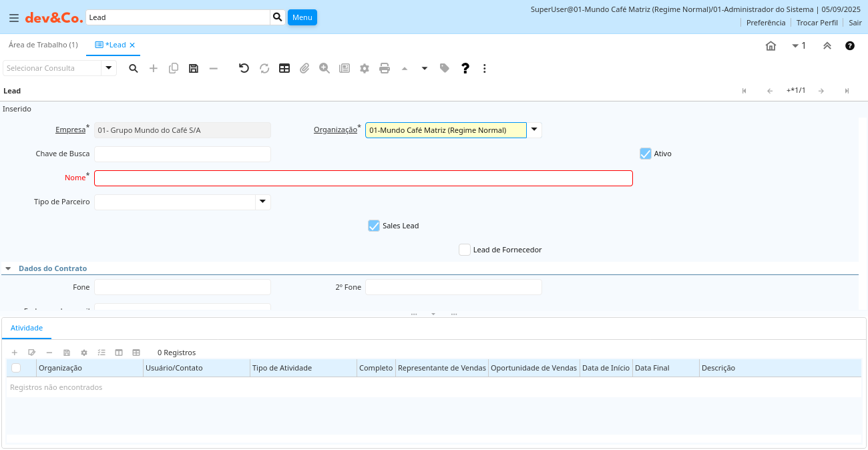868x450 pixels.
Task: Click the blue Menu button
Action: point(302,17)
